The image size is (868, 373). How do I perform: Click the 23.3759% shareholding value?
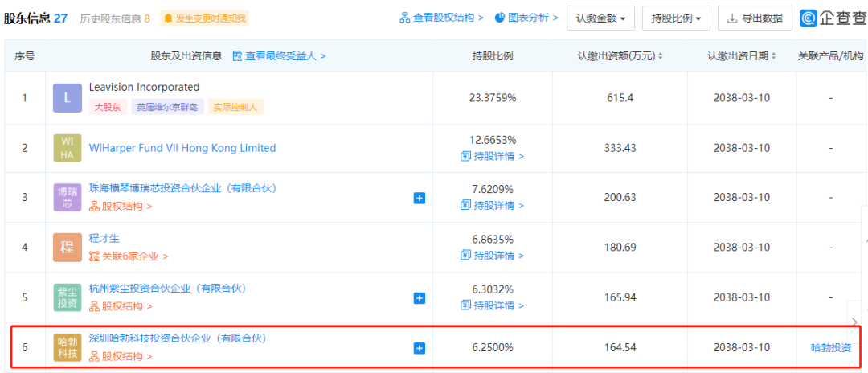click(492, 98)
